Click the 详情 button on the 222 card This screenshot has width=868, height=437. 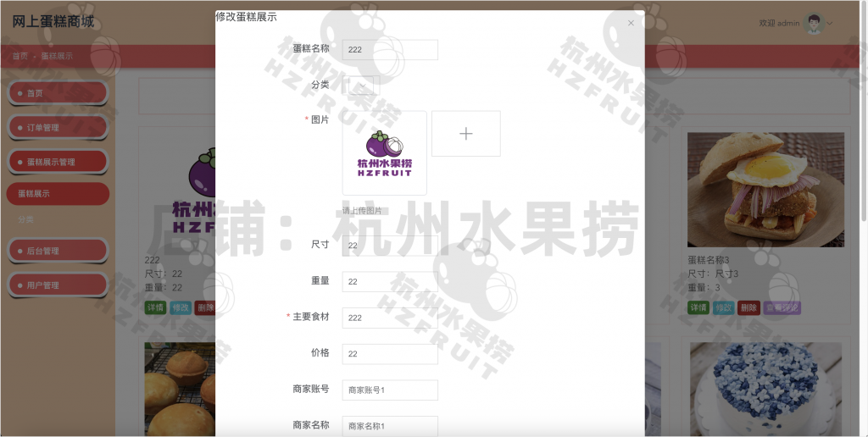pos(155,307)
